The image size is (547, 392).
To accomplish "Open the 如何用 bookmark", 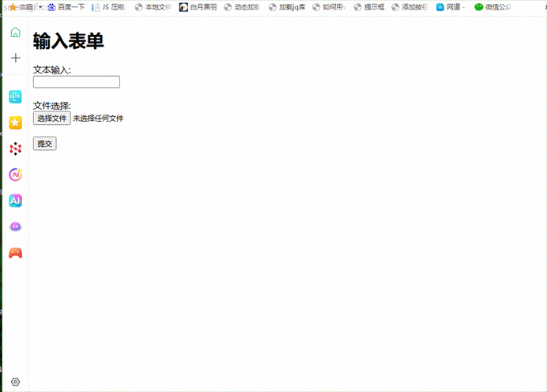I will pos(329,7).
